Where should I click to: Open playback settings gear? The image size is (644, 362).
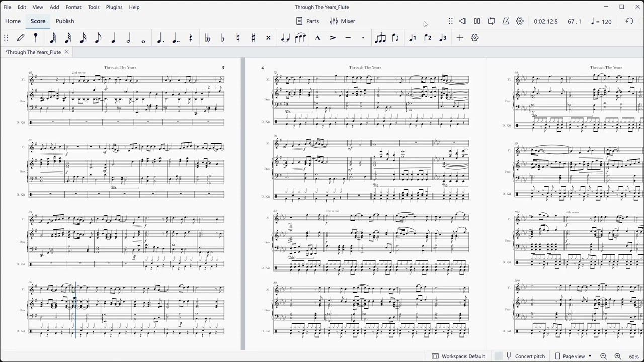click(x=520, y=21)
